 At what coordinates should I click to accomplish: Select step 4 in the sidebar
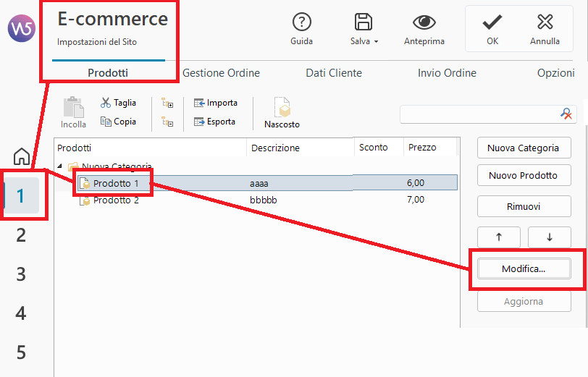(x=21, y=313)
